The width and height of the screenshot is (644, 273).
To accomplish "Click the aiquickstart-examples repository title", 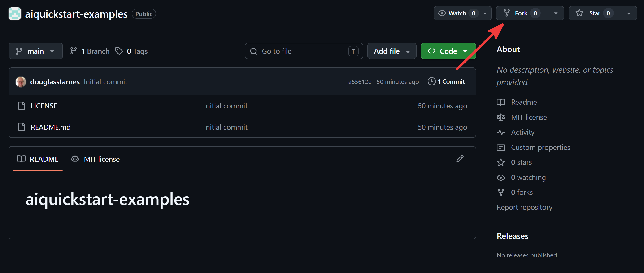I will 76,14.
